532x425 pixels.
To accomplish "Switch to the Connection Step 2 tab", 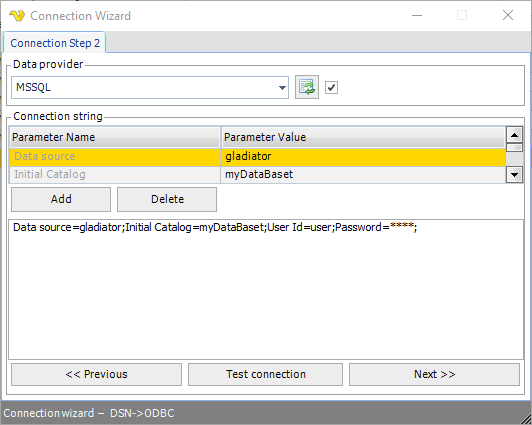I will pyautogui.click(x=55, y=43).
